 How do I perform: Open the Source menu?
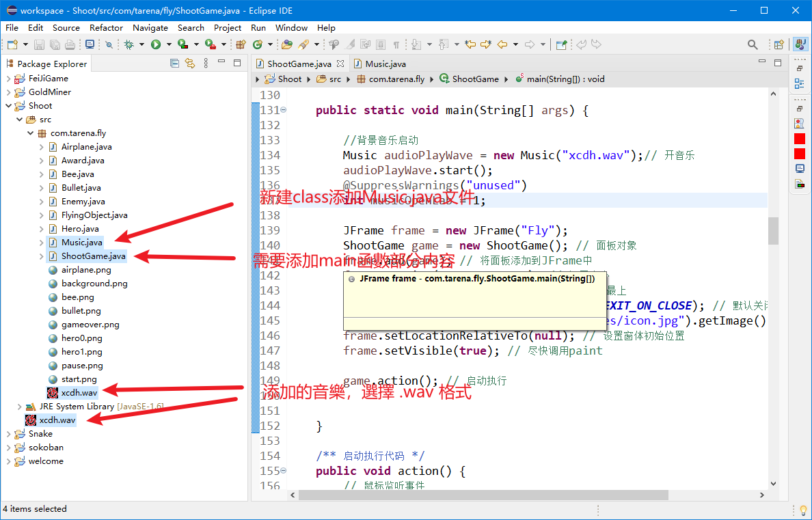tap(66, 27)
